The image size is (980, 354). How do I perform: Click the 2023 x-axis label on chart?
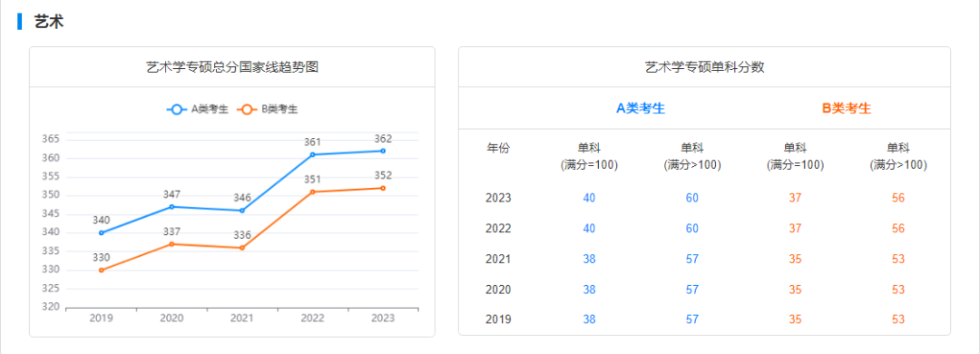coord(383,319)
